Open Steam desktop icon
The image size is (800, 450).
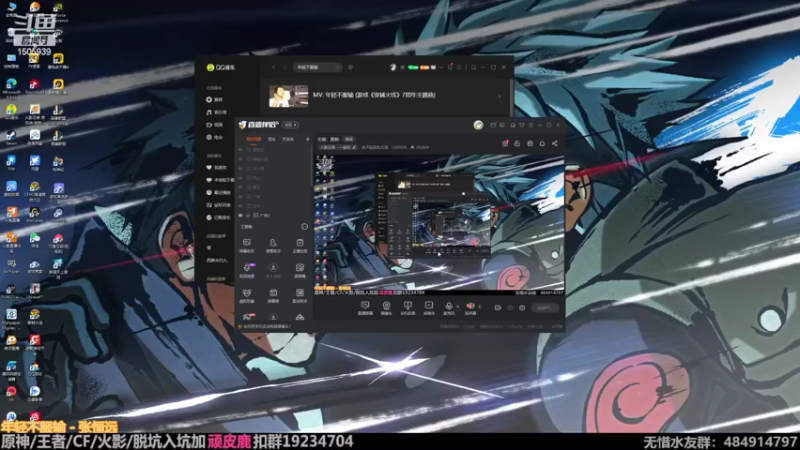click(11, 137)
